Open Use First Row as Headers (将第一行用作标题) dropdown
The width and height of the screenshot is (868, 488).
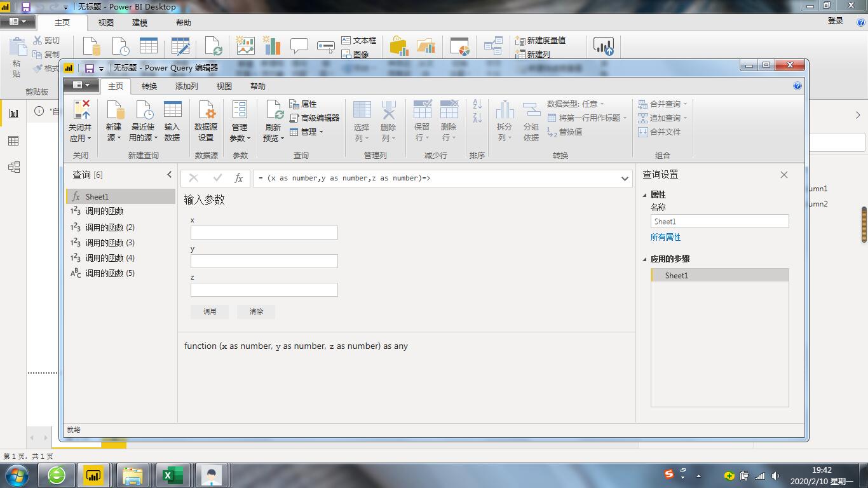(587, 118)
